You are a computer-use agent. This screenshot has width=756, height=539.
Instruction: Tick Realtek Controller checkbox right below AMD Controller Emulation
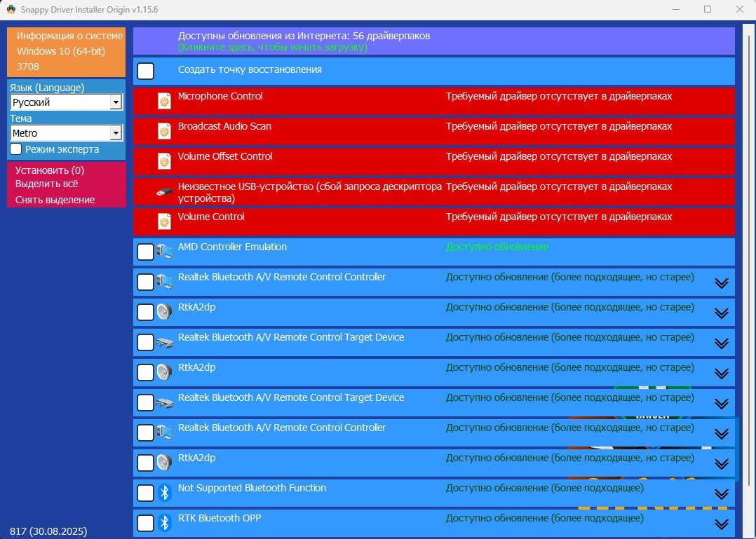coord(146,282)
